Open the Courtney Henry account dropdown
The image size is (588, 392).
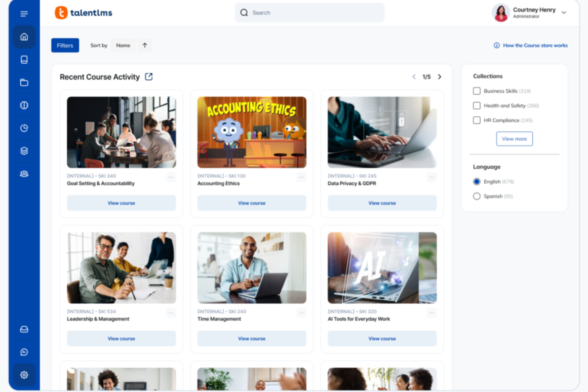(x=564, y=12)
